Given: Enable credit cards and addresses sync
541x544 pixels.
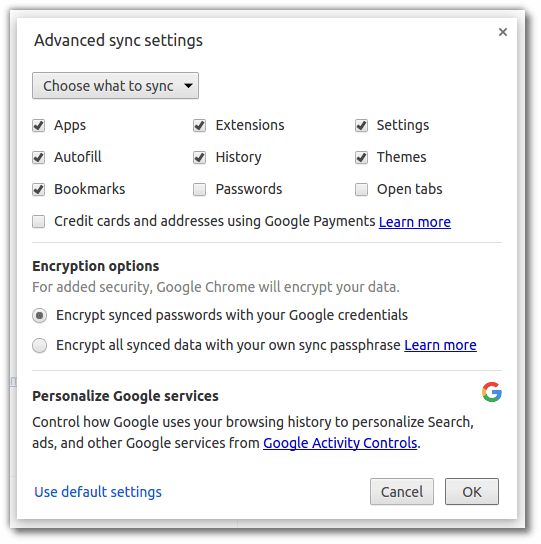Looking at the screenshot, I should pos(39,221).
